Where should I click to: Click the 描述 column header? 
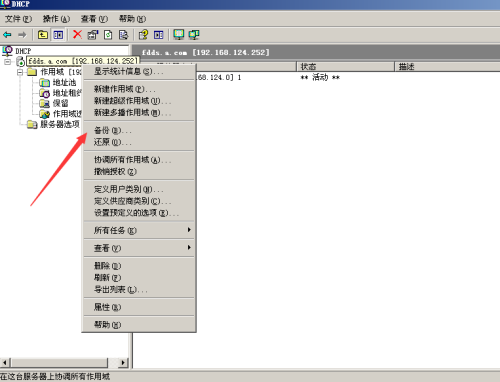[x=447, y=66]
